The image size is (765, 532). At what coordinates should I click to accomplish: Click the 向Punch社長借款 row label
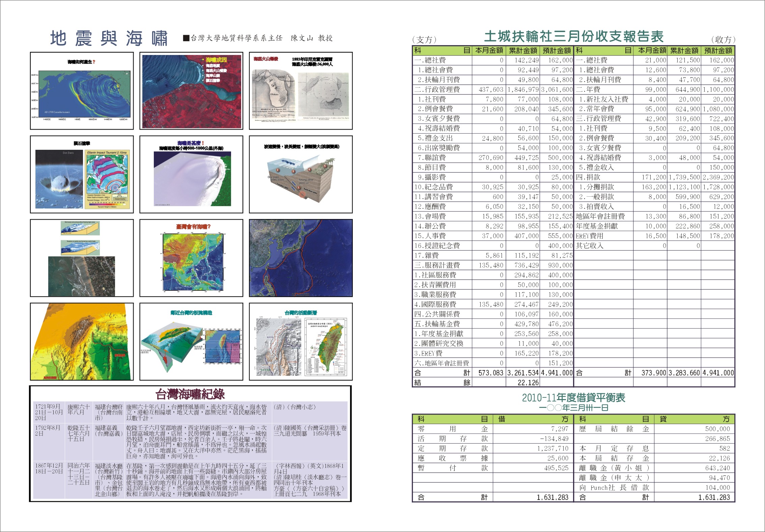[x=614, y=487]
